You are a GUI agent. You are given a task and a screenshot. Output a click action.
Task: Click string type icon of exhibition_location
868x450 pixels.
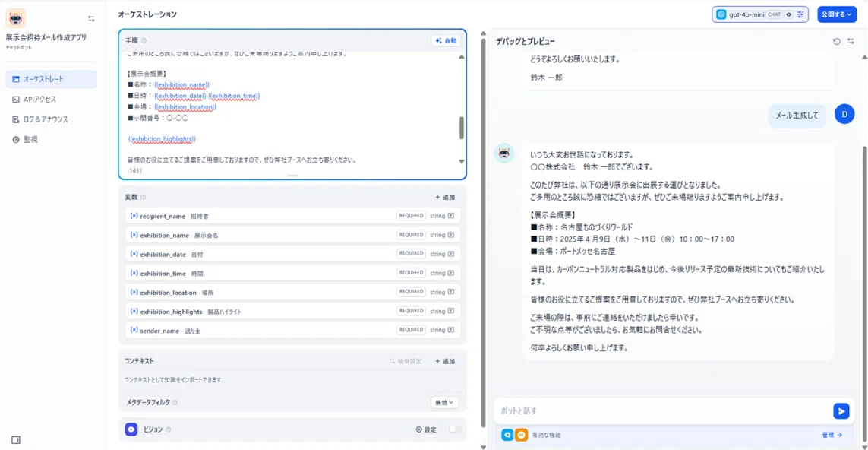click(x=451, y=292)
